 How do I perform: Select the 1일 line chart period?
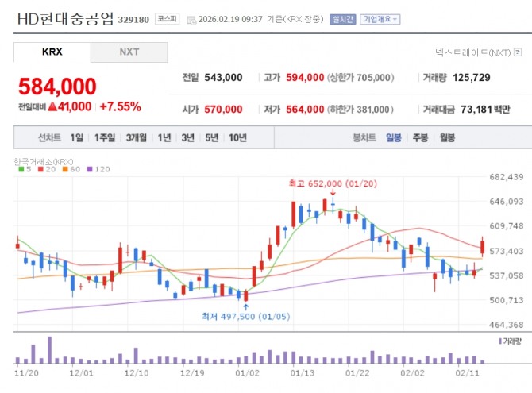(77, 137)
